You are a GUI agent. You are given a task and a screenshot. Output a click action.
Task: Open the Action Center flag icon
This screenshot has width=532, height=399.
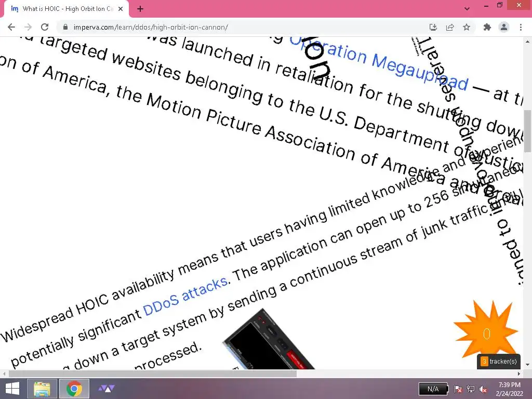click(458, 389)
